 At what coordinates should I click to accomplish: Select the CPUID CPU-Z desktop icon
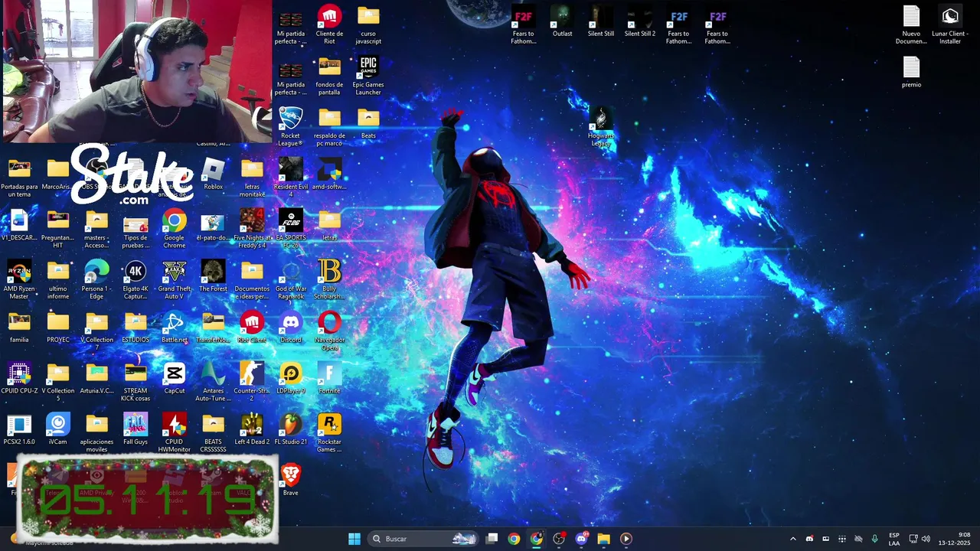pyautogui.click(x=19, y=379)
